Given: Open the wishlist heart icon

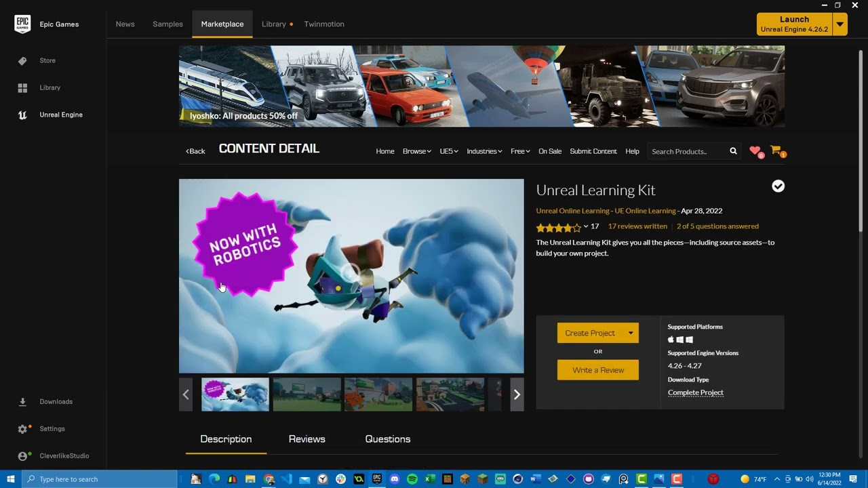Looking at the screenshot, I should coord(755,151).
